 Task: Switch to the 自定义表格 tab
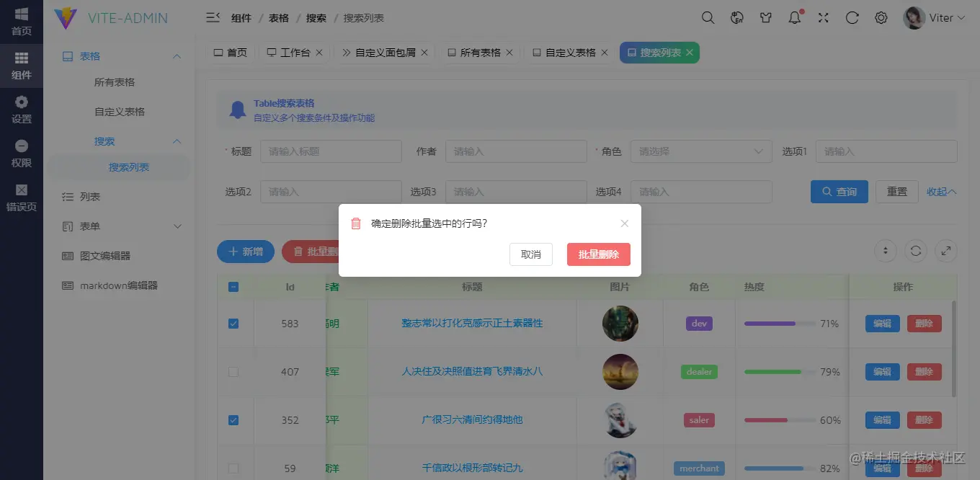click(569, 52)
